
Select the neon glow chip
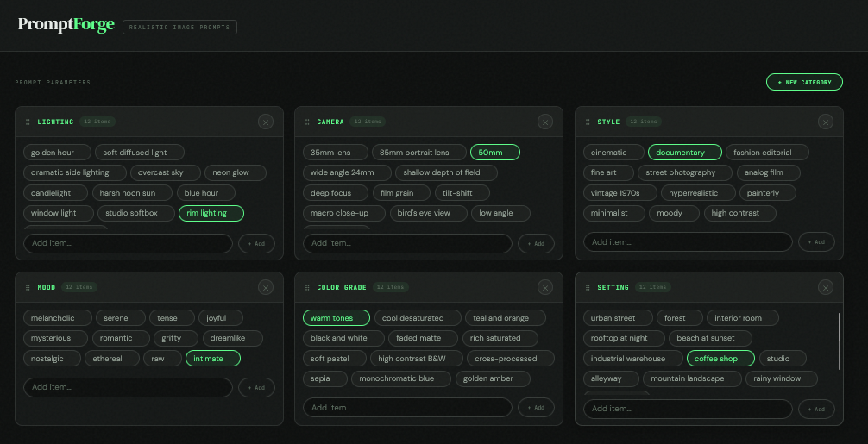tap(236, 172)
